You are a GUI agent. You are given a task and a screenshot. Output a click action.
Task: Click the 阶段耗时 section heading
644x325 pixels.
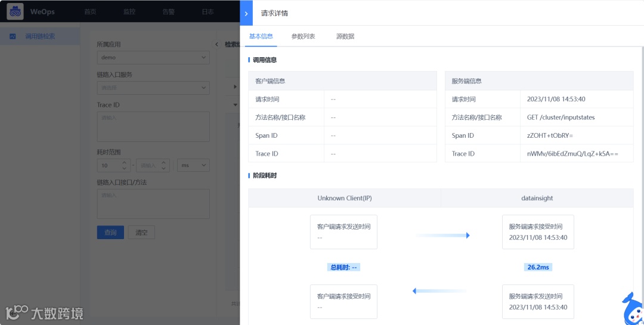265,175
